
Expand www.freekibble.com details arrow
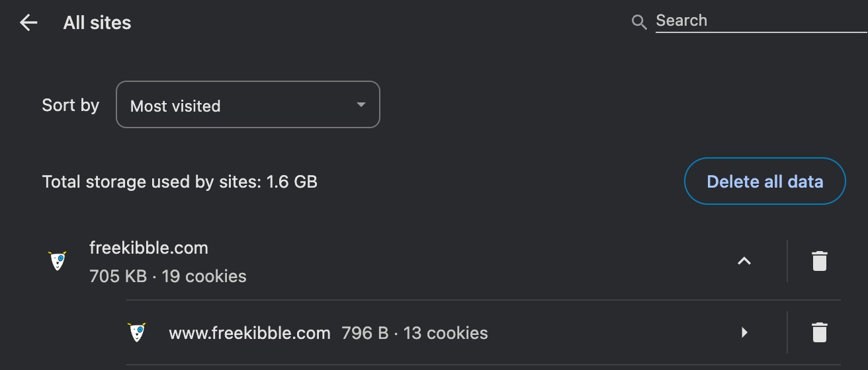[744, 332]
